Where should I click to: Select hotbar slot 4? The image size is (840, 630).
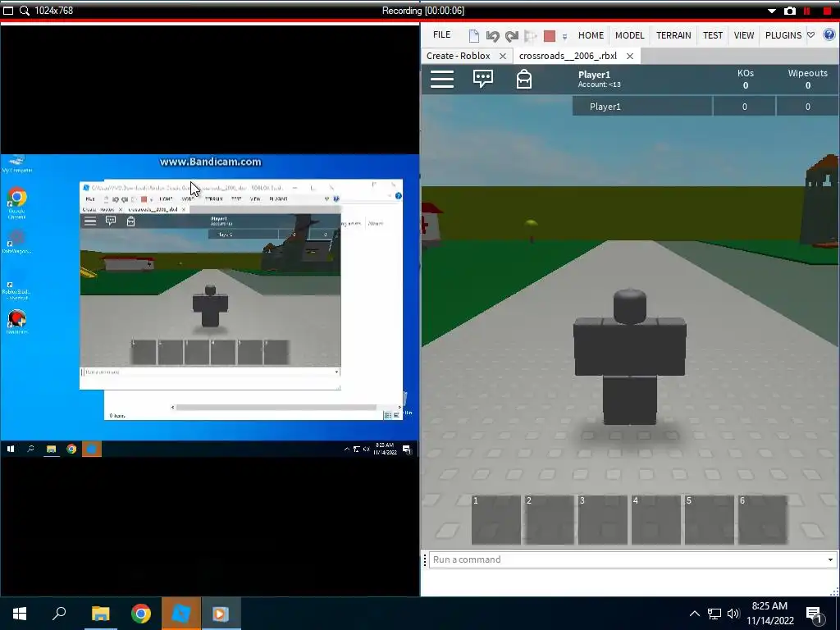(x=655, y=519)
